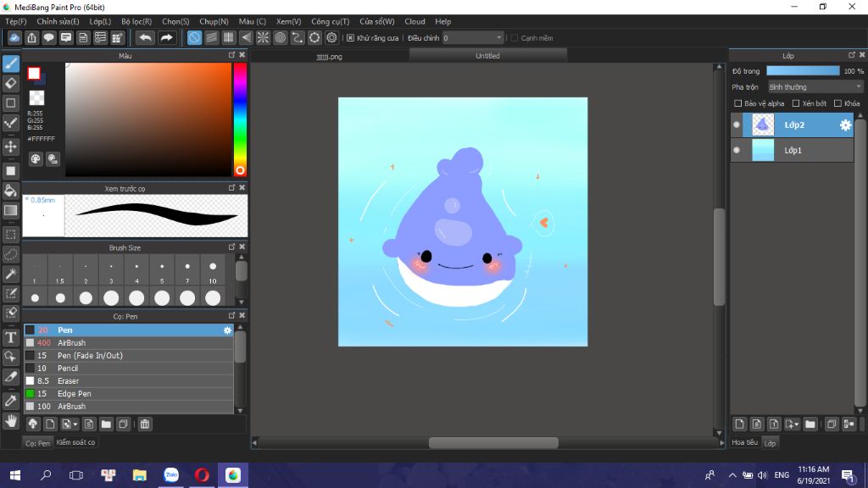Open settings gear for the Pen brush
The height and width of the screenshot is (488, 868).
point(227,330)
